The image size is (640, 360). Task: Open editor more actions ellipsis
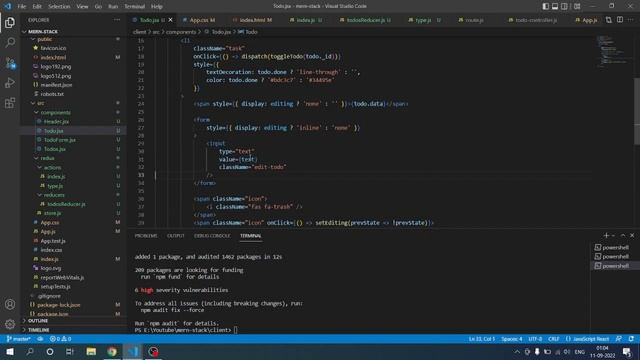click(x=631, y=20)
